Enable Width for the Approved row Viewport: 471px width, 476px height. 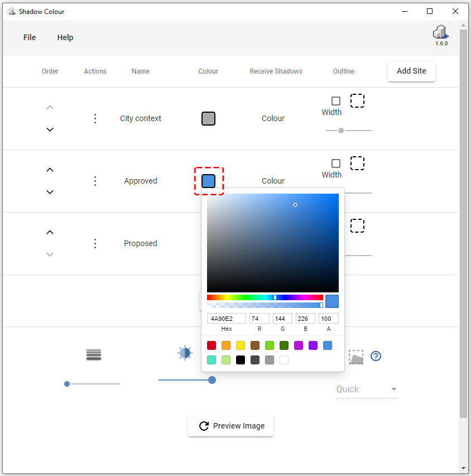(335, 163)
